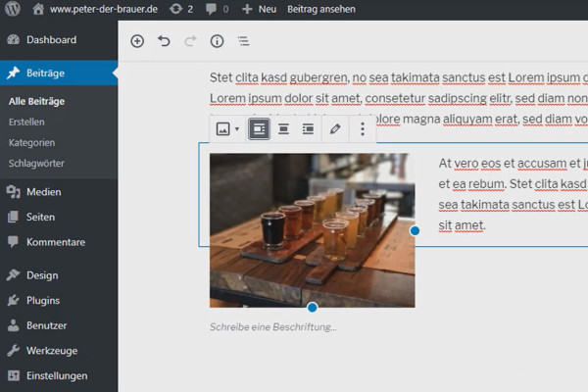Undo the last change
588x392 pixels.
coord(164,41)
